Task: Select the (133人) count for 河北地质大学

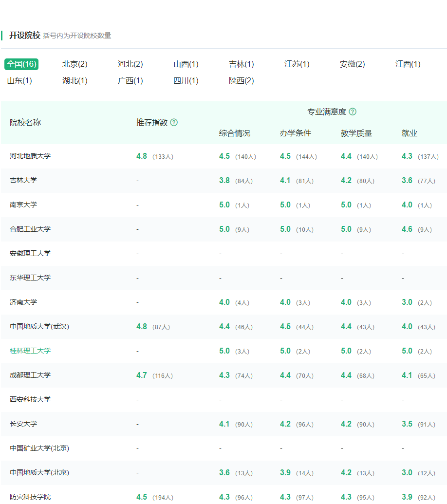Action: point(163,156)
